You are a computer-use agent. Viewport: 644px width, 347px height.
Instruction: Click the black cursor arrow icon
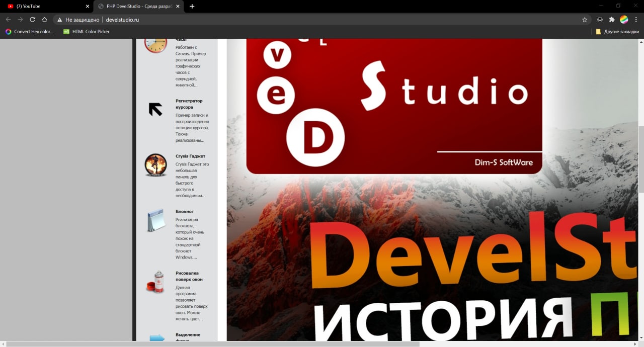click(x=155, y=109)
